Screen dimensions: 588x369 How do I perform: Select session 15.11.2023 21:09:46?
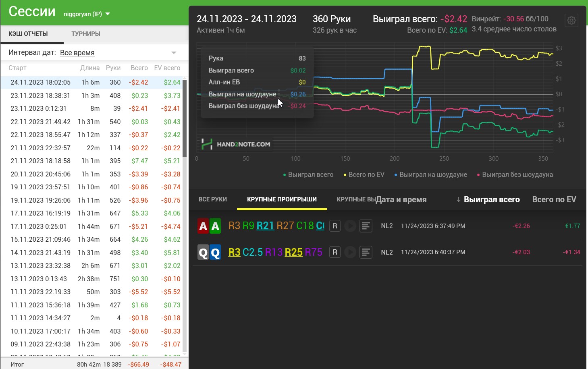click(x=92, y=239)
